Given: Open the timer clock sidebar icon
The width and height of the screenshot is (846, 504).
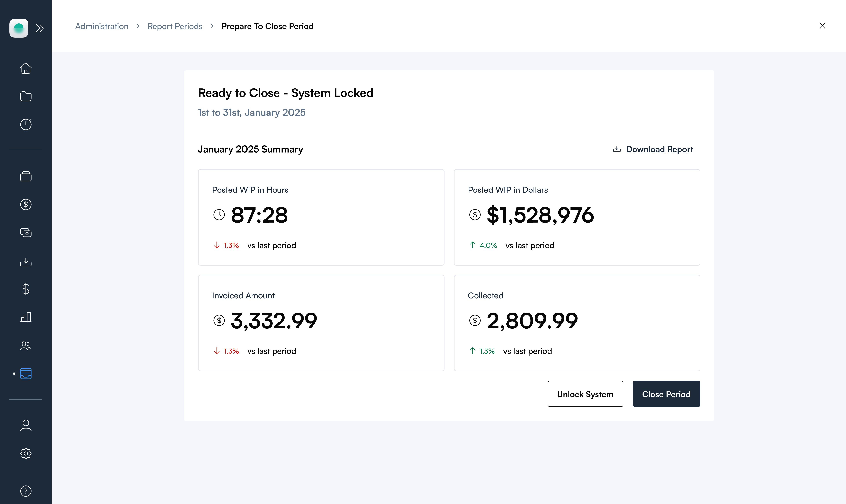Looking at the screenshot, I should pyautogui.click(x=26, y=124).
